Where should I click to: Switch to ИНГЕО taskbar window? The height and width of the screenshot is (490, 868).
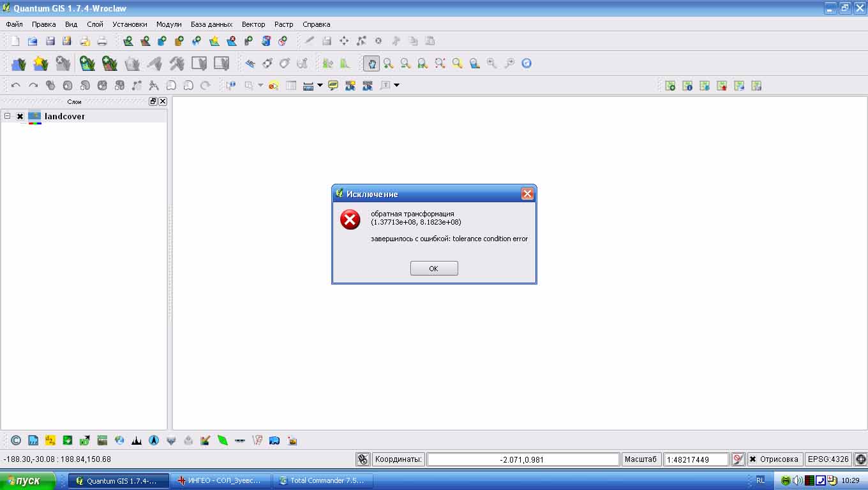click(221, 480)
